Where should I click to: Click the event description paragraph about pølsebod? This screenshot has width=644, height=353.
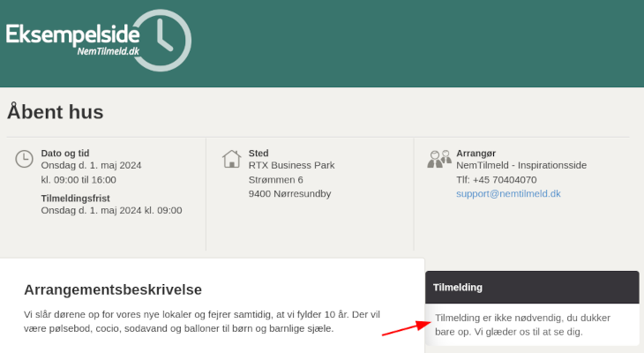pos(202,321)
